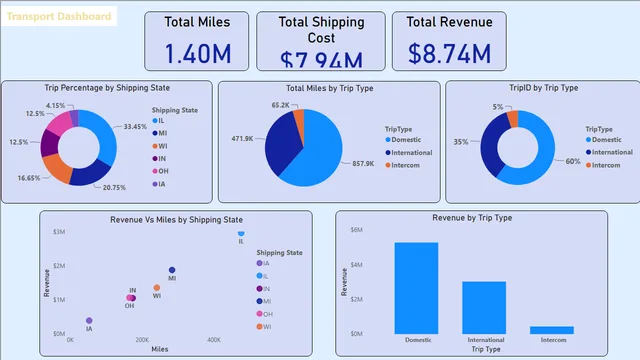
Task: Click IL legend entry in scatter chart
Action: coord(262,276)
